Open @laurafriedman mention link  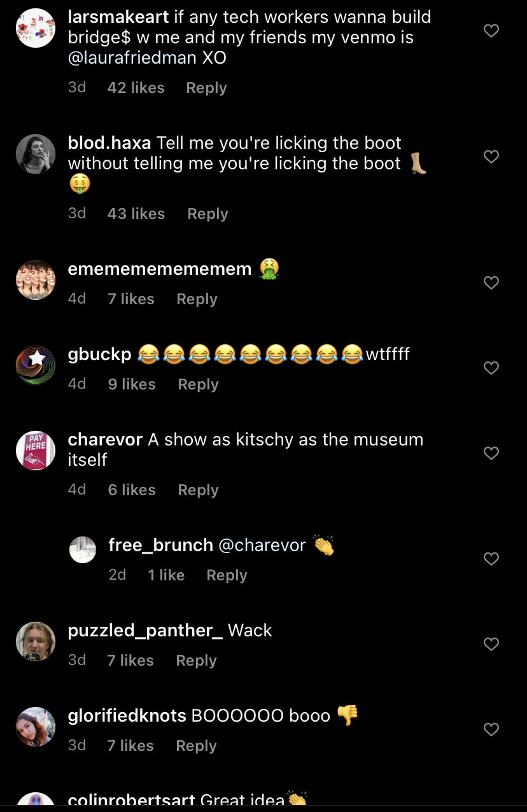[132, 58]
